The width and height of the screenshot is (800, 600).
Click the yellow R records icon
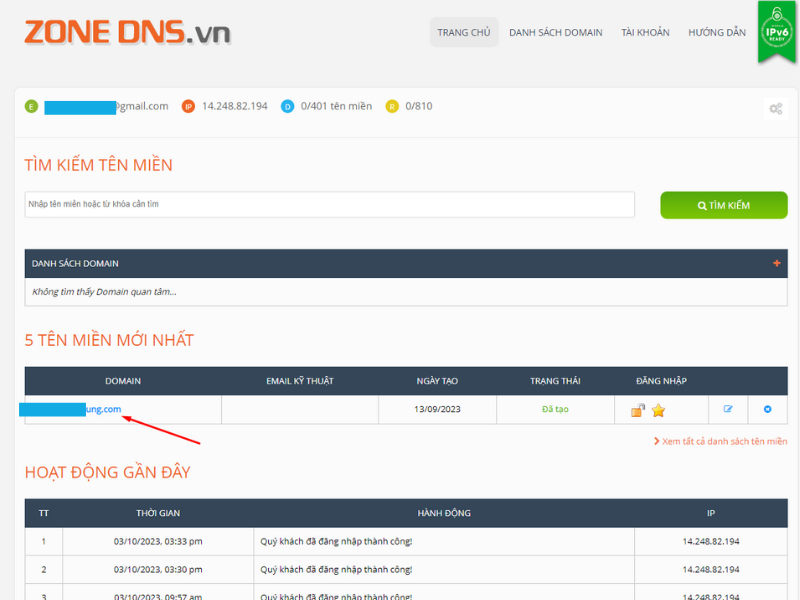coord(392,106)
